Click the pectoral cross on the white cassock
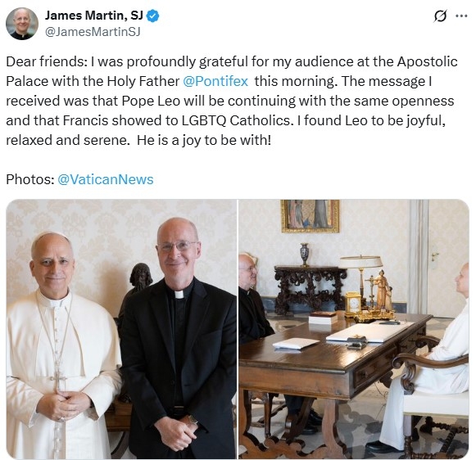The width and height of the screenshot is (476, 460). click(x=58, y=379)
